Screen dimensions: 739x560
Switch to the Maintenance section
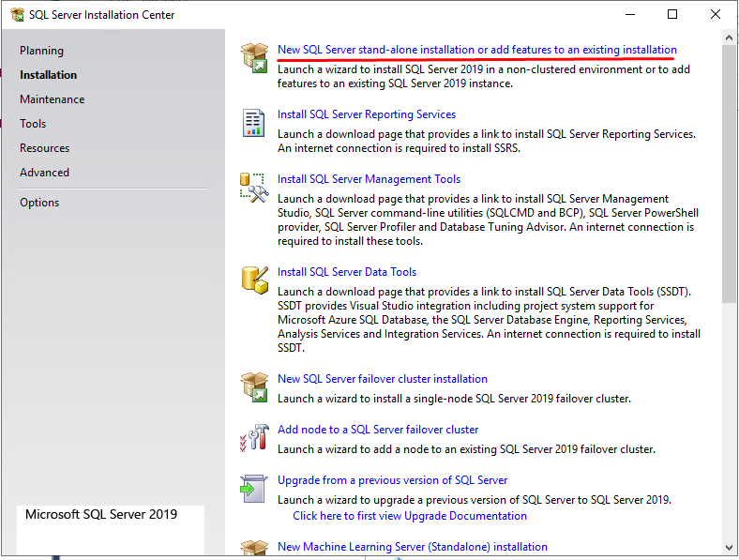(x=52, y=99)
